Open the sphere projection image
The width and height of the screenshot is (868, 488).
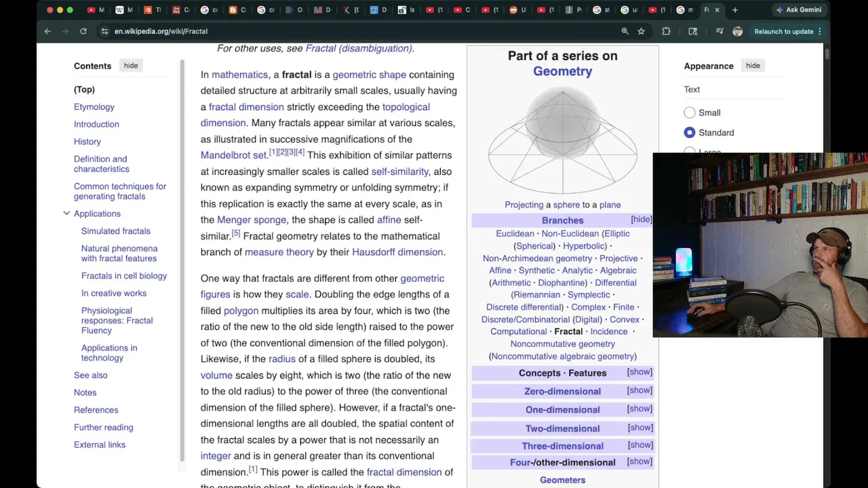click(562, 140)
